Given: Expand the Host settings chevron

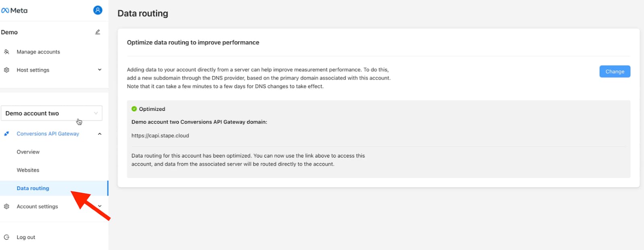Looking at the screenshot, I should point(99,70).
